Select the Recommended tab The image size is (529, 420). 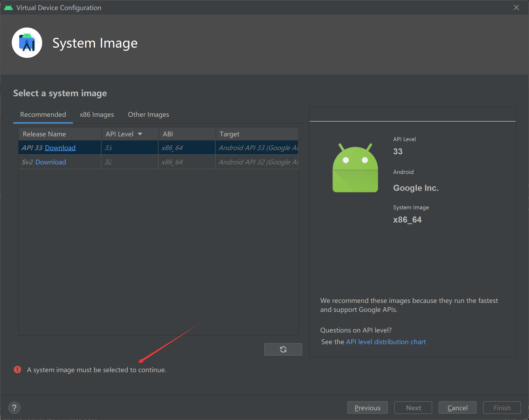43,115
